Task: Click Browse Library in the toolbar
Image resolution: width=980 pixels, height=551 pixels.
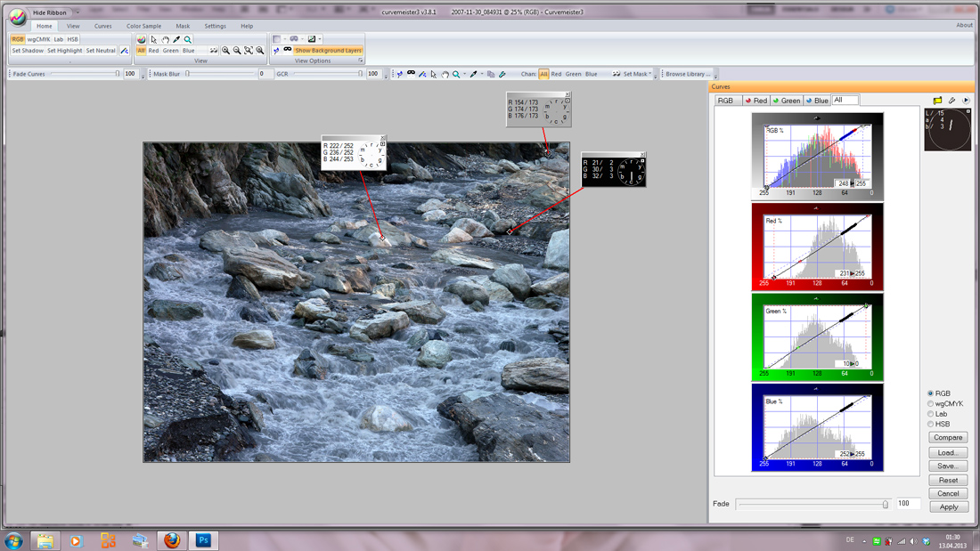Action: click(688, 74)
